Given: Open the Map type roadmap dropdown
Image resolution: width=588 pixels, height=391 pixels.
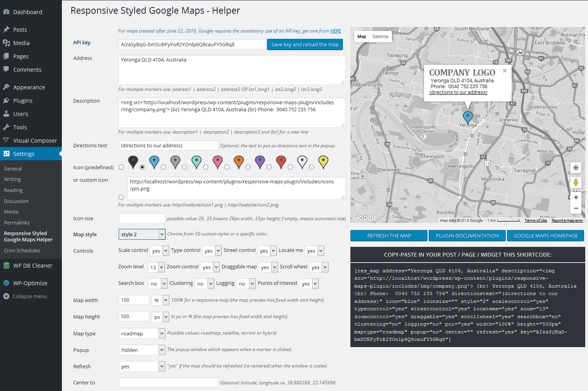Looking at the screenshot, I should click(142, 333).
